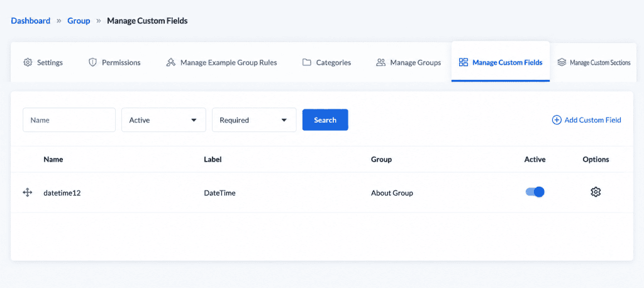The height and width of the screenshot is (288, 644).
Task: Toggle the Active switch for datetime12
Action: [535, 192]
